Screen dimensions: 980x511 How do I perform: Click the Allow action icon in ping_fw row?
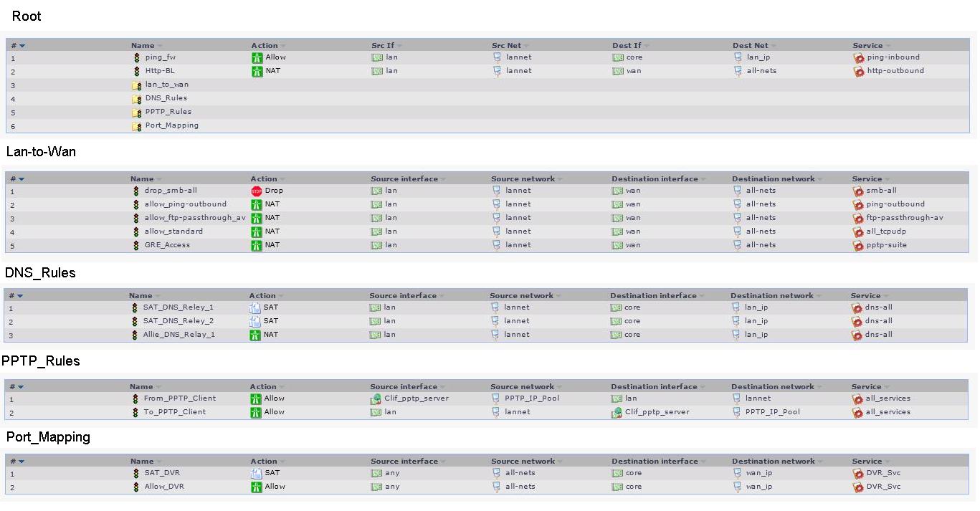pos(257,57)
